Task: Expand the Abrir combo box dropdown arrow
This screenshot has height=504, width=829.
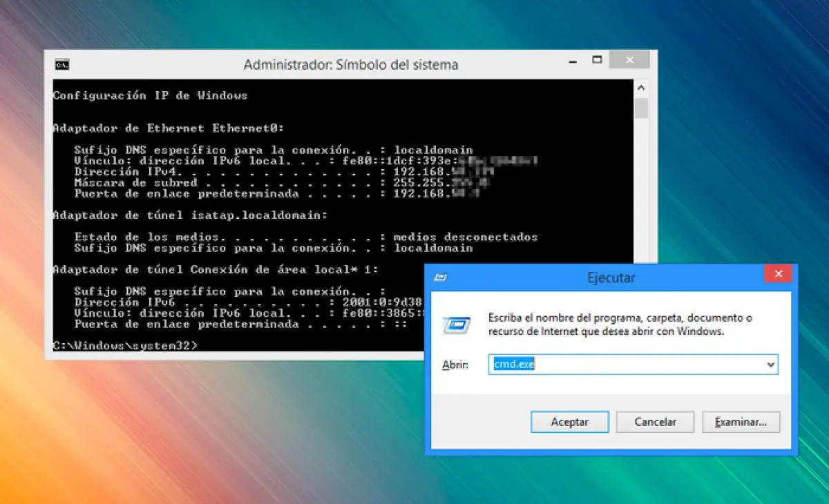Action: pos(771,365)
